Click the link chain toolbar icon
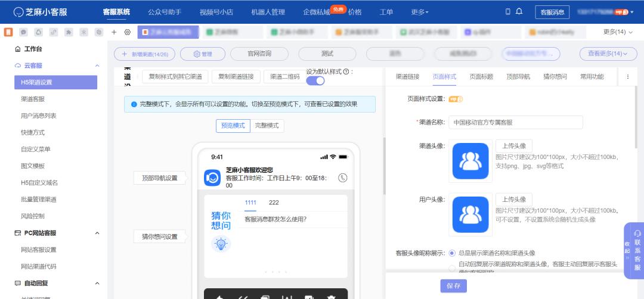 tap(54, 32)
